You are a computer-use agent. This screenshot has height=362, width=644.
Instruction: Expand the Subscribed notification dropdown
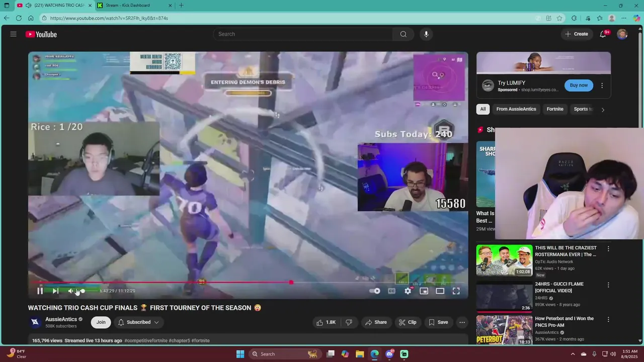click(138, 322)
